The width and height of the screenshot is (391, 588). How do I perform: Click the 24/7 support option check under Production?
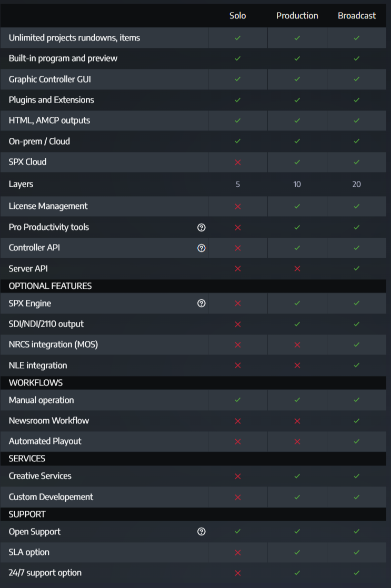(297, 573)
